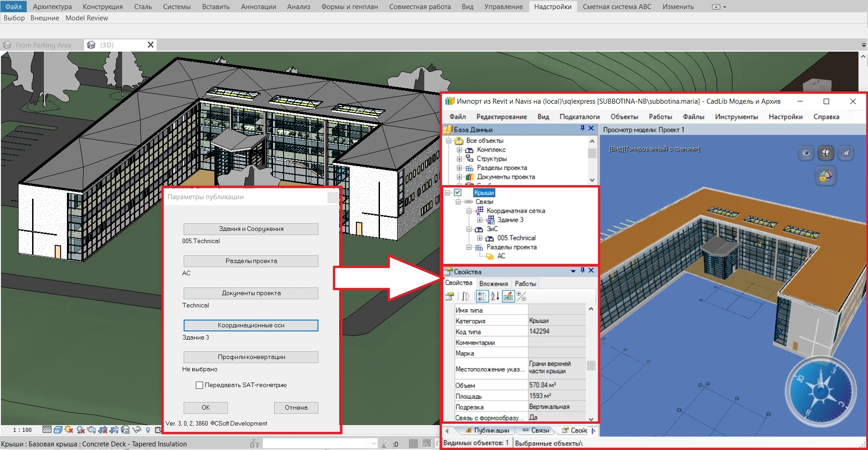
Task: Click the sun path icon in view bar
Action: (x=69, y=430)
